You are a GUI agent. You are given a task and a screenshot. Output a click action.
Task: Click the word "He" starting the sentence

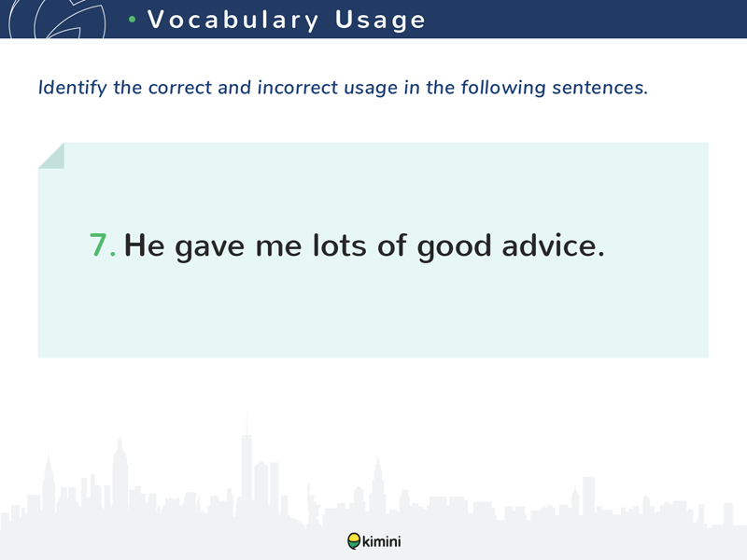point(144,245)
